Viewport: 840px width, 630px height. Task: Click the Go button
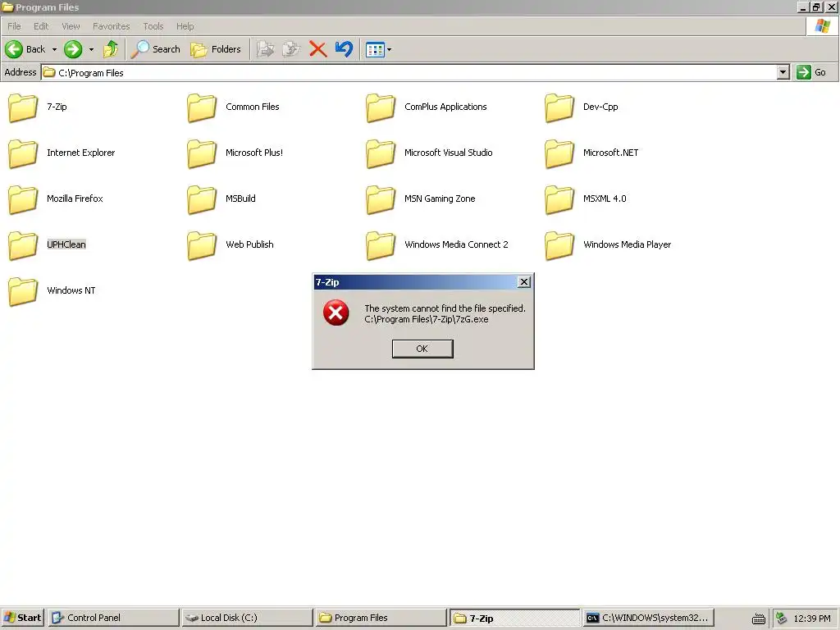tap(811, 72)
